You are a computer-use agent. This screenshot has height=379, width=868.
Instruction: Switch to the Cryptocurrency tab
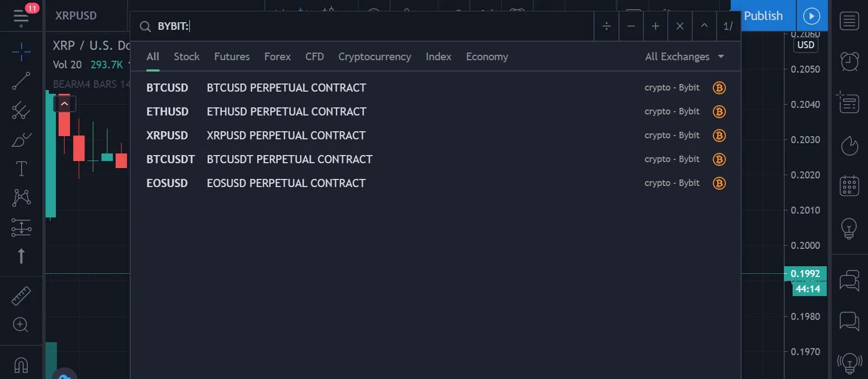pyautogui.click(x=374, y=57)
